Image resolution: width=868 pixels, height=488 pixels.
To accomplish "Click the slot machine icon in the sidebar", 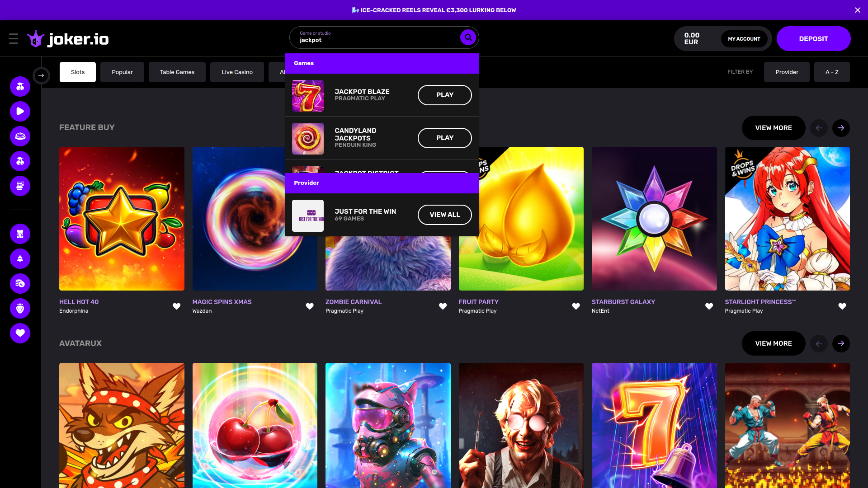I will pyautogui.click(x=20, y=186).
